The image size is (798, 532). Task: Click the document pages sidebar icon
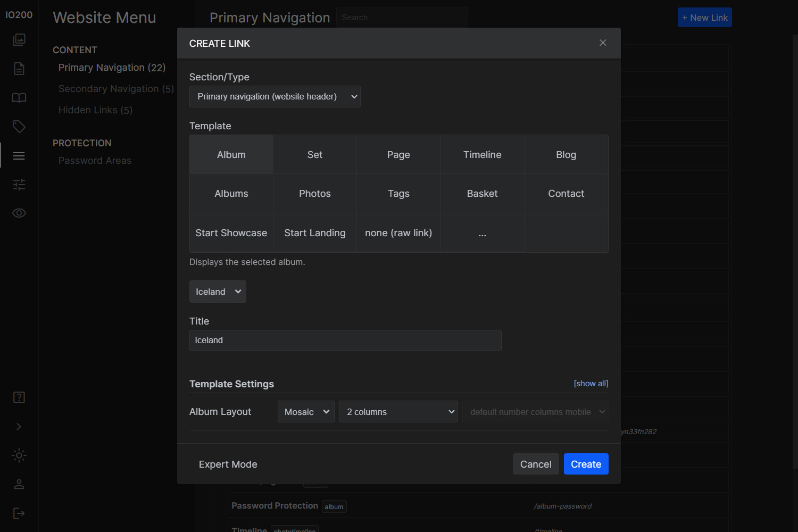click(19, 69)
